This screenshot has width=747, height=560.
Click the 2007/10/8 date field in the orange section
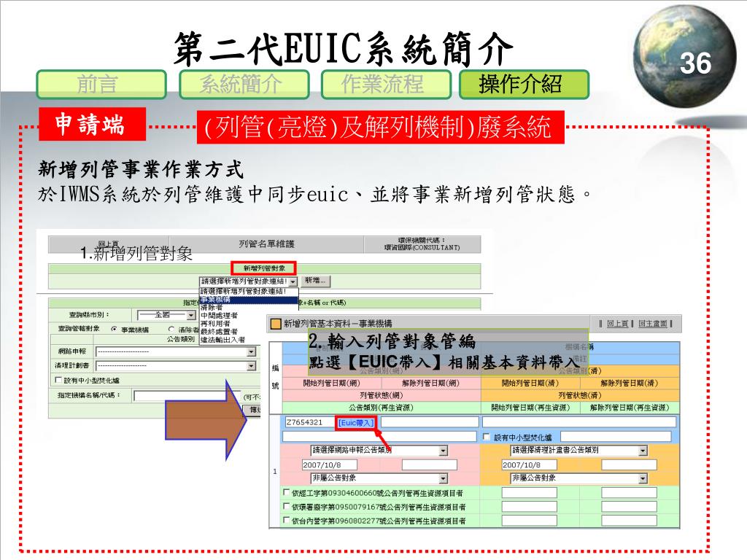coord(530,464)
